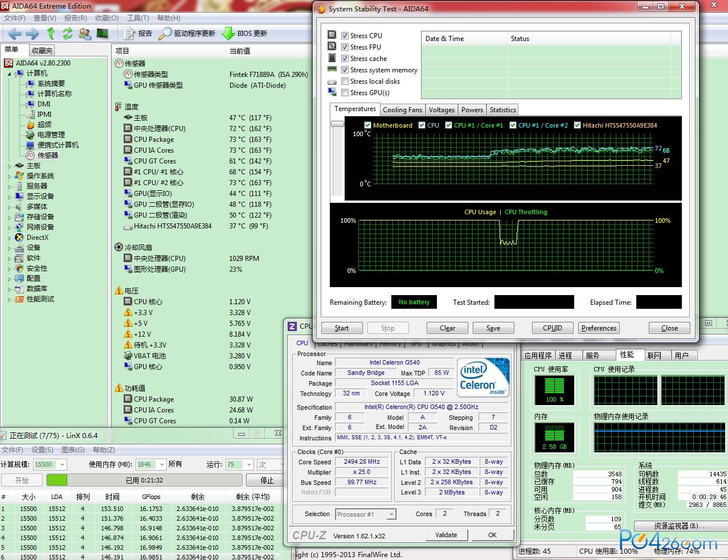The height and width of the screenshot is (560, 728).
Task: Click the 数据库 icon in the tree
Action: [x=20, y=289]
